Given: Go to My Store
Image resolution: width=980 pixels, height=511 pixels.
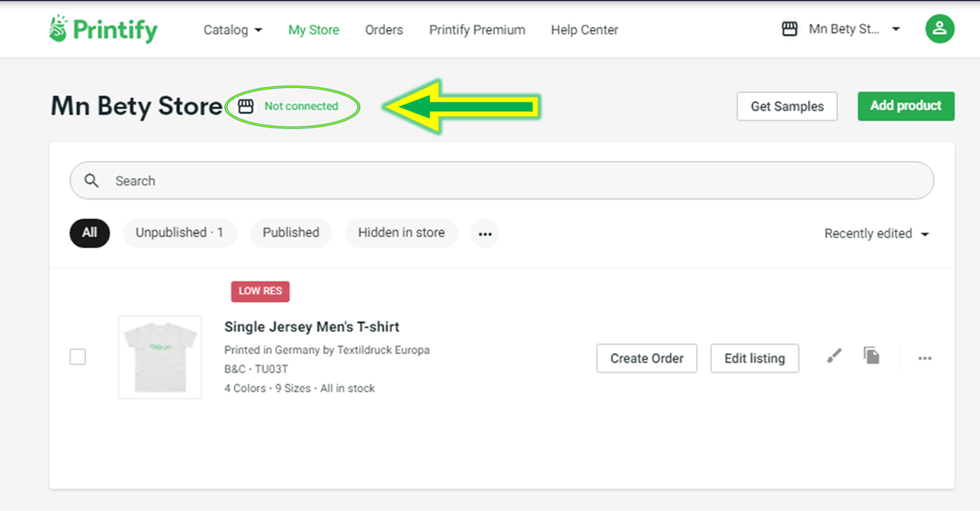Looking at the screenshot, I should coord(314,30).
